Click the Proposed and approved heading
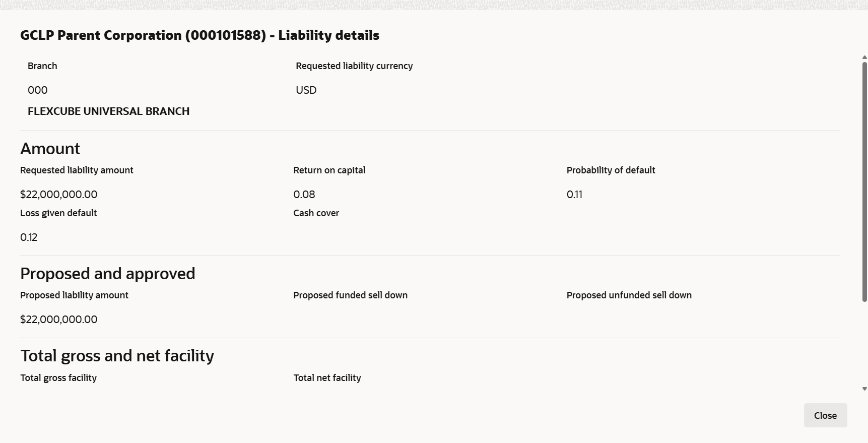Viewport: 868px width, 443px height. (107, 274)
